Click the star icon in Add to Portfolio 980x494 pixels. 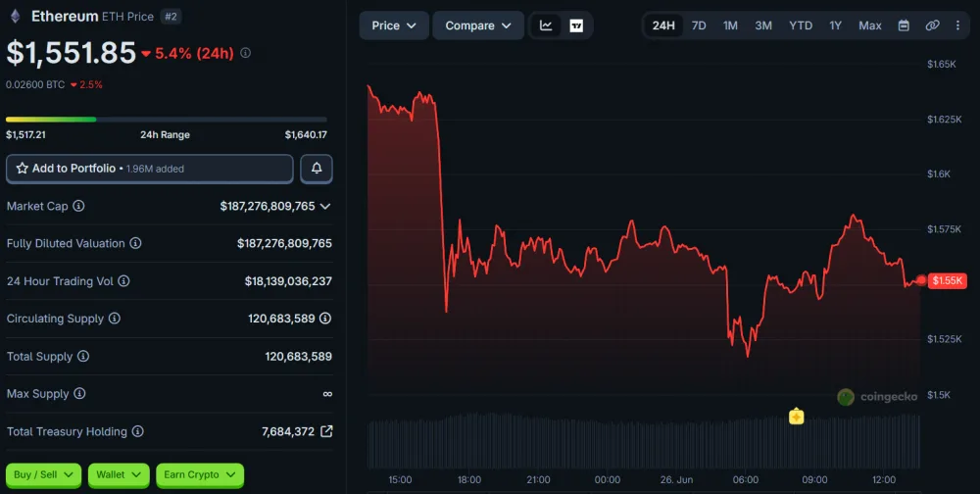point(22,169)
